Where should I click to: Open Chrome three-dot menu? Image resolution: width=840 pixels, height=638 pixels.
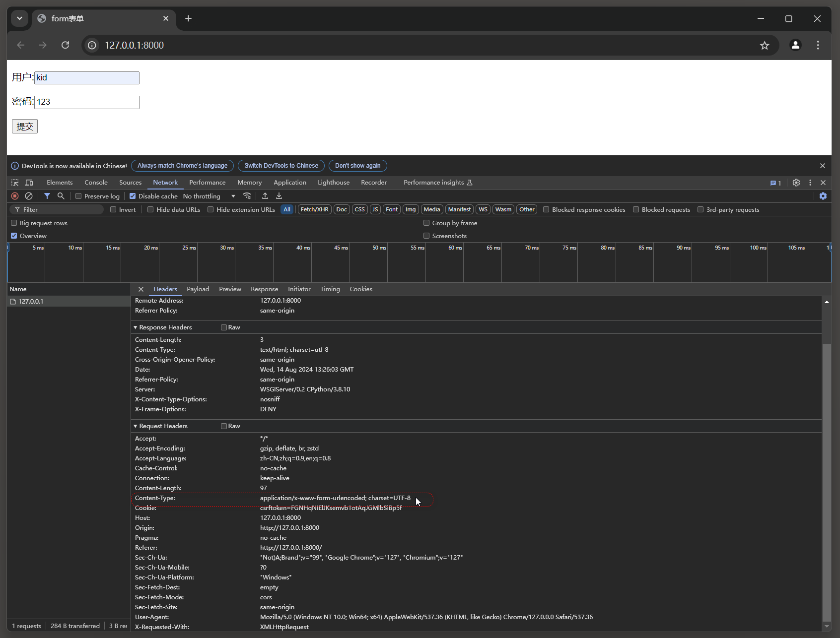(x=818, y=45)
